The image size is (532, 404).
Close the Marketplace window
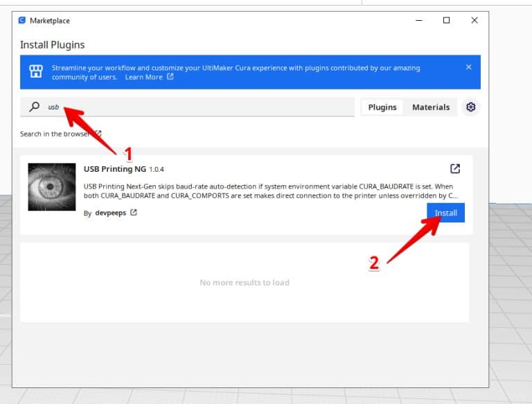click(475, 20)
